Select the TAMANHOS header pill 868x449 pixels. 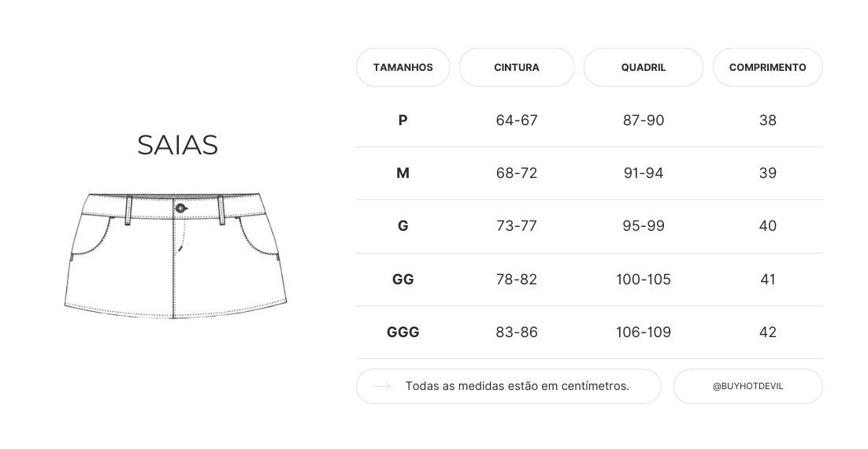click(402, 68)
